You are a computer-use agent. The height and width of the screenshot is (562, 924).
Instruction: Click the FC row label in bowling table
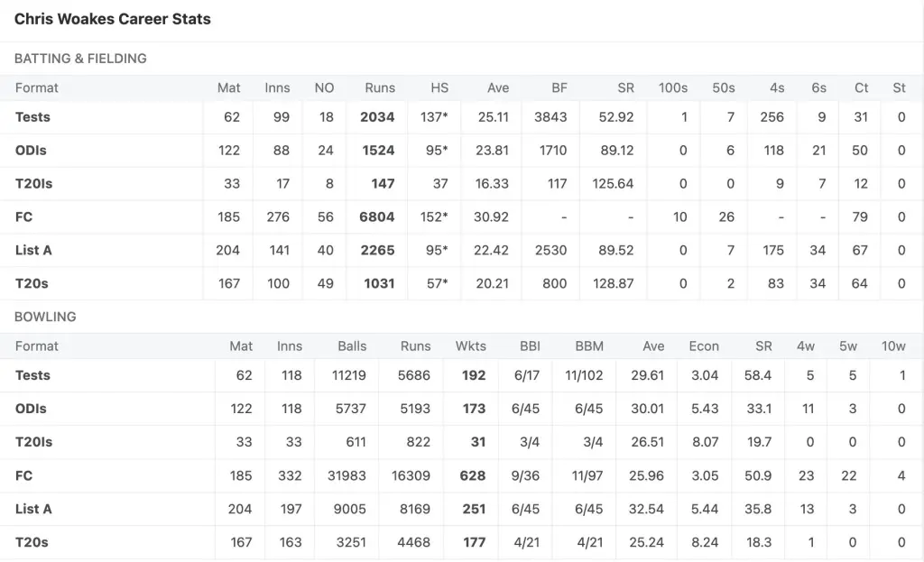click(23, 475)
